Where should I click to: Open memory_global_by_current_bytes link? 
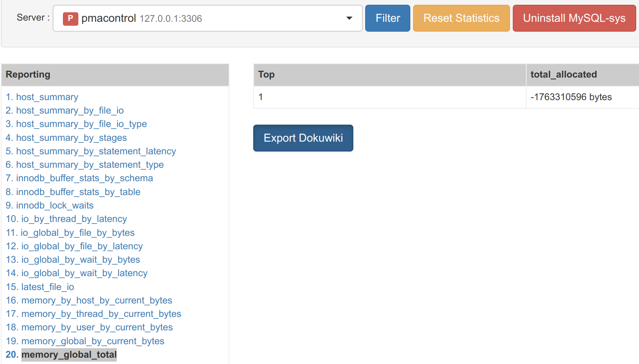pos(93,341)
